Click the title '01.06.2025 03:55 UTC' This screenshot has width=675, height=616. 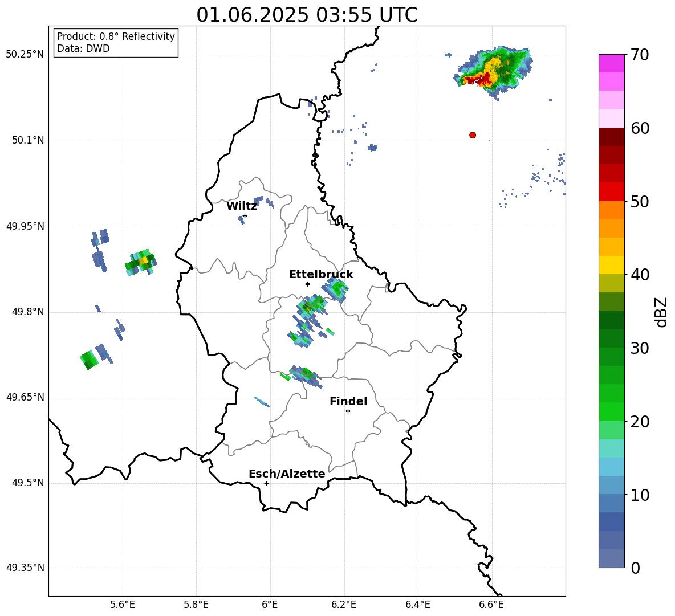coord(307,15)
